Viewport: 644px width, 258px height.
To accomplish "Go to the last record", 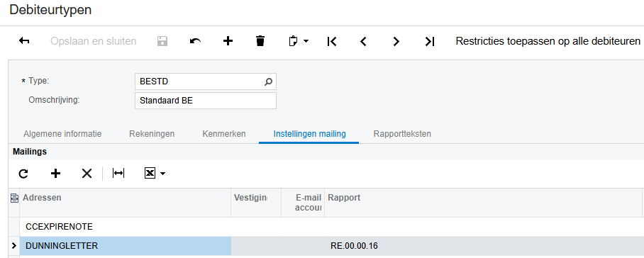I will [x=430, y=41].
